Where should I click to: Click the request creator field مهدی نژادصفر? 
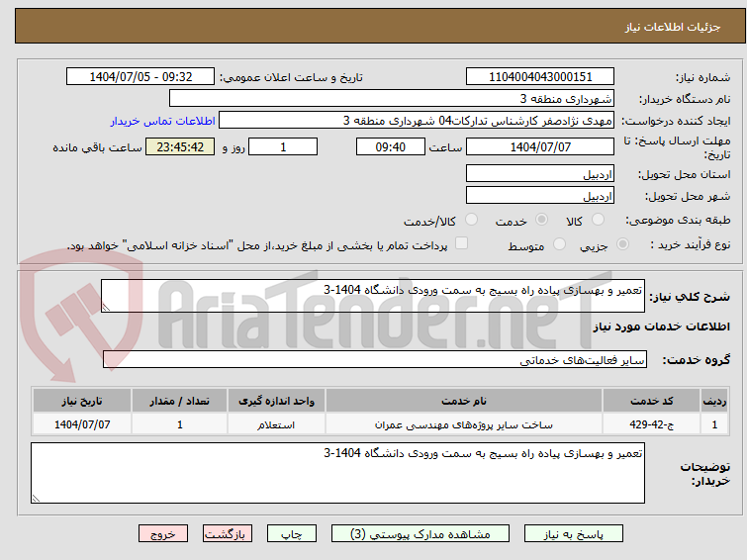coord(417,120)
